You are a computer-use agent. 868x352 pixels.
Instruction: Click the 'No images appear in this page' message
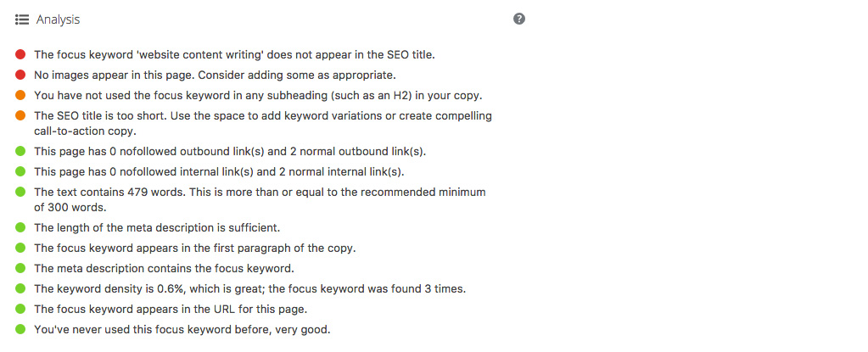pyautogui.click(x=215, y=75)
